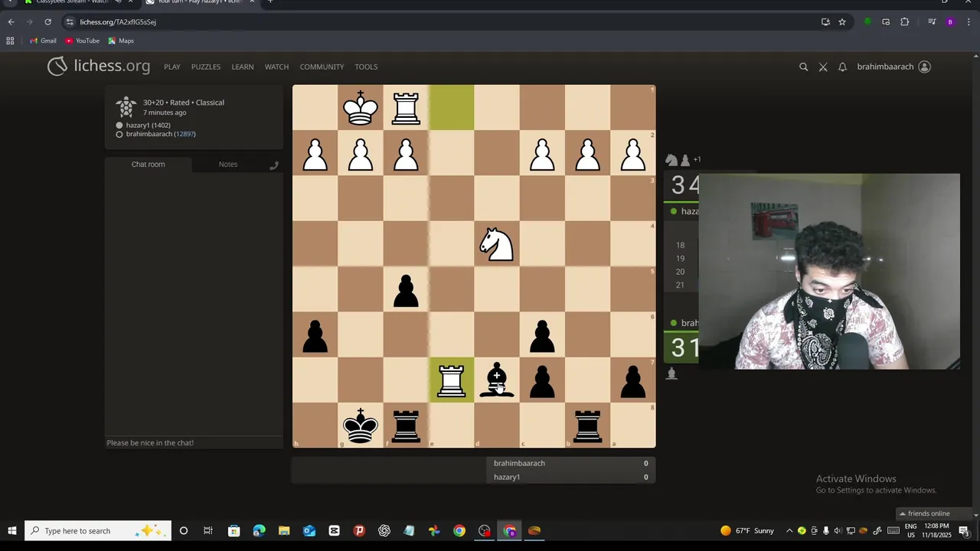Open hazary1 (1402) player profile link
Image resolution: width=980 pixels, height=551 pixels.
[148, 125]
